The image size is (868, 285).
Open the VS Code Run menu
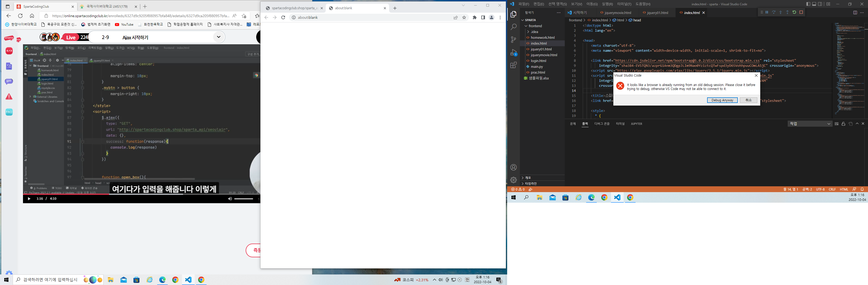(x=607, y=4)
